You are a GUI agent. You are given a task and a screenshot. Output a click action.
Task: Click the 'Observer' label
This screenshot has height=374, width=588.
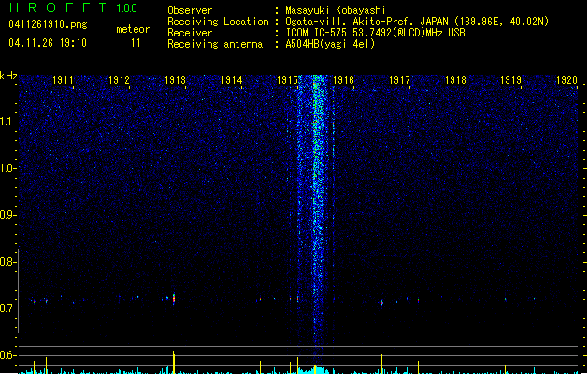[x=190, y=10]
